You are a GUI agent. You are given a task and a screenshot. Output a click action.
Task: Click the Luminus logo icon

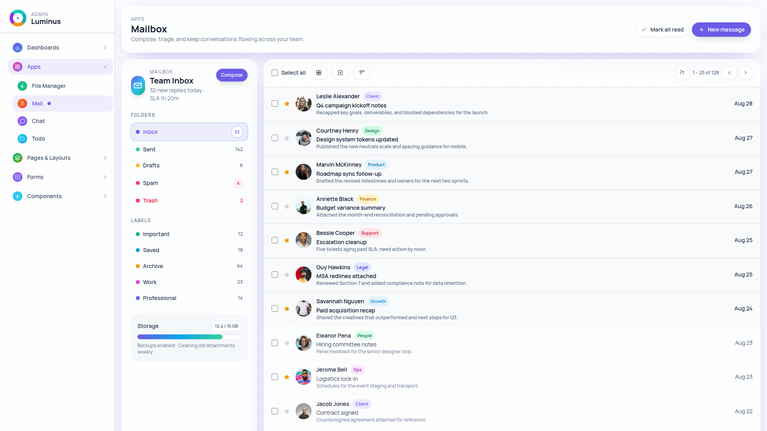coord(17,18)
